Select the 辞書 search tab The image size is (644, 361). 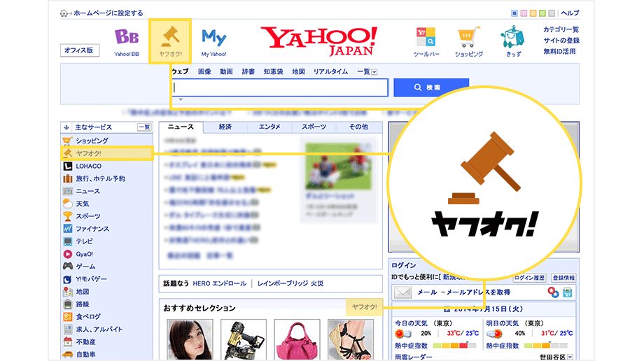coord(248,71)
